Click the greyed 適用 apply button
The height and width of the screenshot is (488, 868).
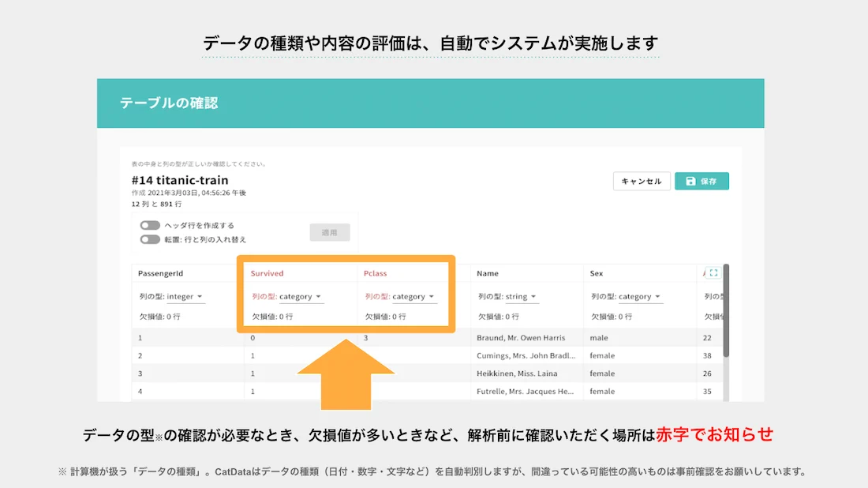(329, 233)
